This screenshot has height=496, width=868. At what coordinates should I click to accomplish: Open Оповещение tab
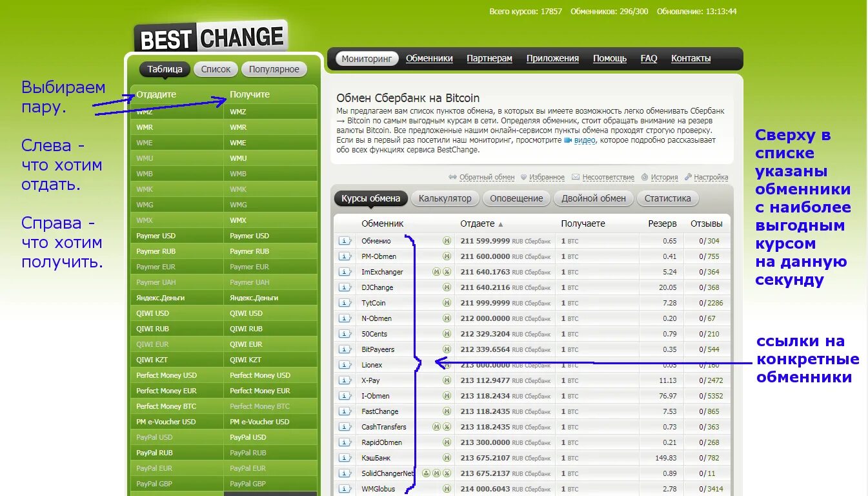coord(516,198)
